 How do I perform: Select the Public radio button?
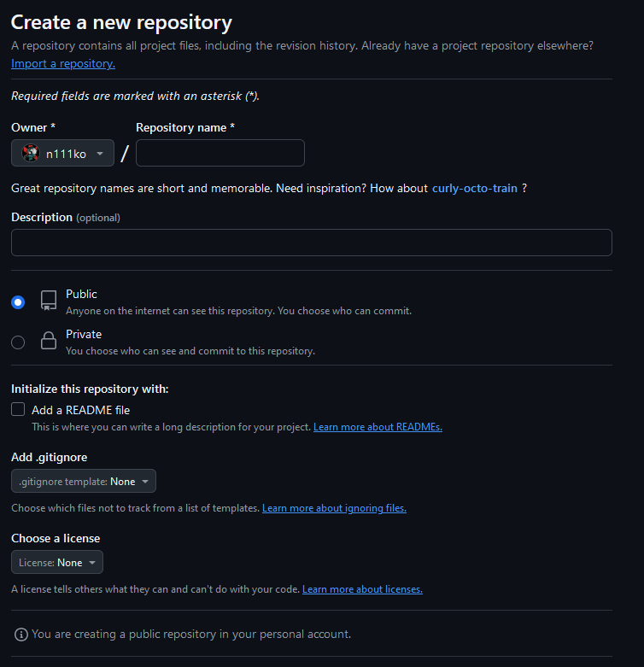pyautogui.click(x=18, y=302)
